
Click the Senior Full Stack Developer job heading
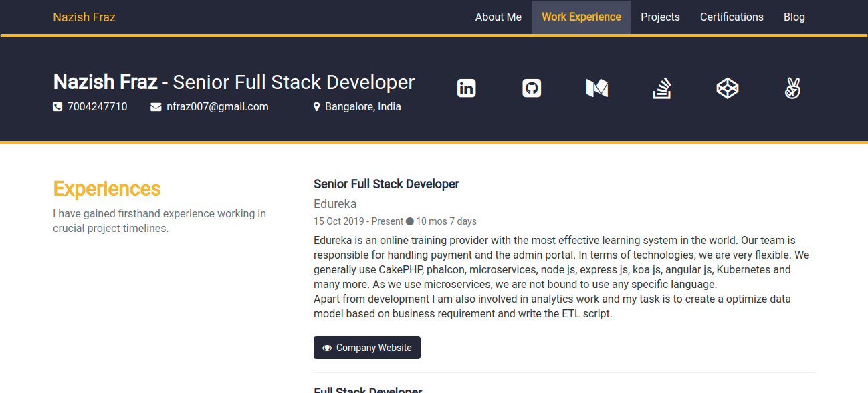(x=387, y=184)
